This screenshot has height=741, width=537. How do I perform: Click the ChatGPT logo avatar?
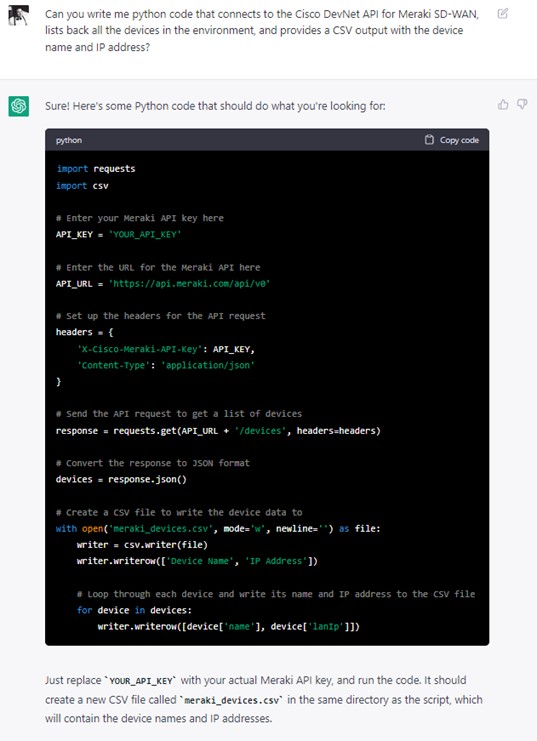tap(18, 106)
